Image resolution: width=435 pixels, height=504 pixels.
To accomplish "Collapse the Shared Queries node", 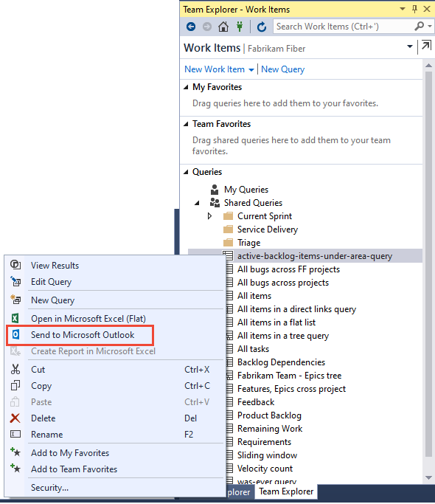I will [x=197, y=203].
